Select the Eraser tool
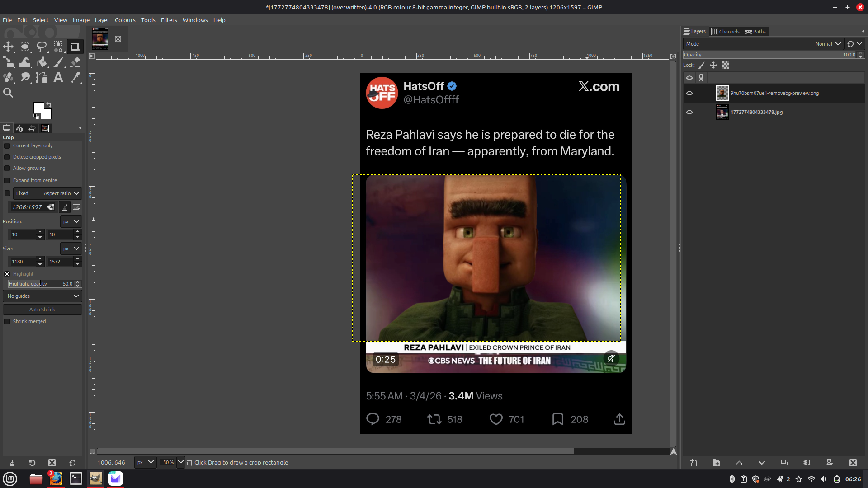This screenshot has height=488, width=868. pyautogui.click(x=75, y=62)
